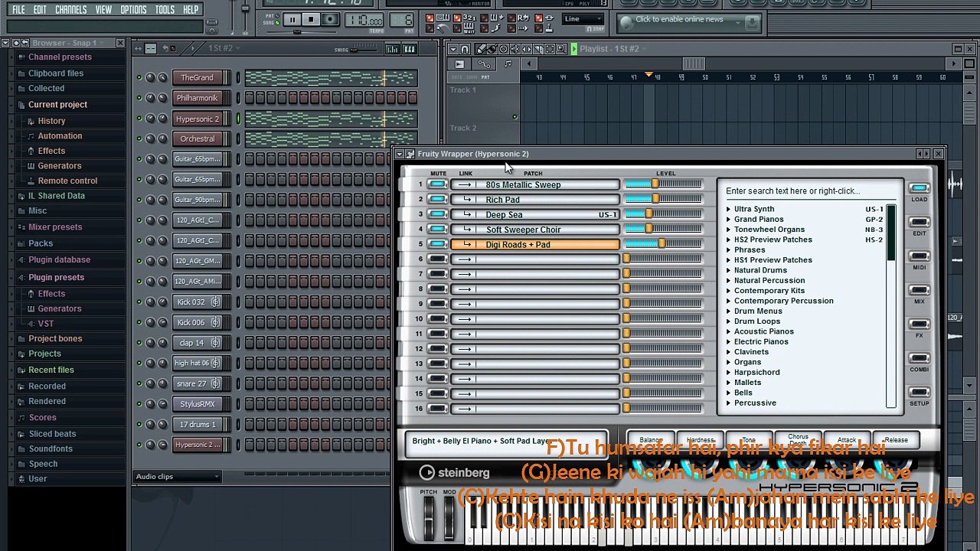Select the playlist paint brush tool
The width and height of the screenshot is (980, 551).
click(x=492, y=49)
